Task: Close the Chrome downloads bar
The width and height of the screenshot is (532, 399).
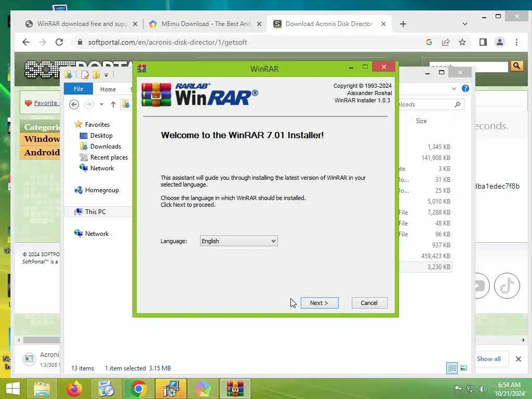Action: point(518,359)
